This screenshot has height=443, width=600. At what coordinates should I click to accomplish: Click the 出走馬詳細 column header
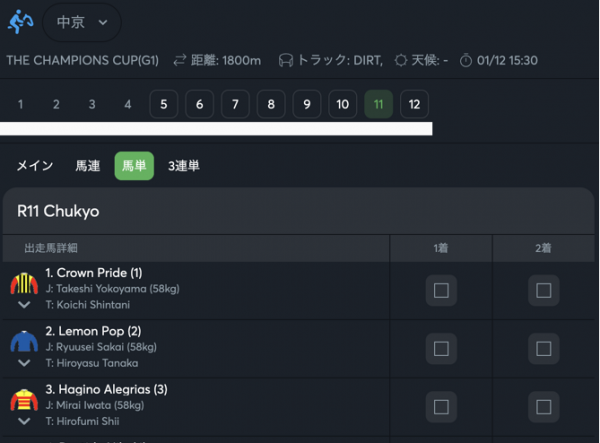[x=51, y=248]
